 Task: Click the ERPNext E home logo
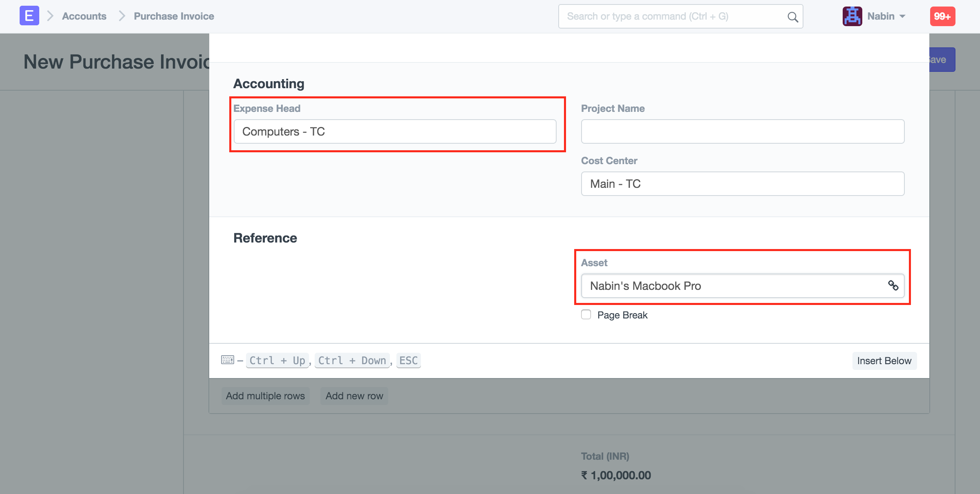tap(29, 16)
